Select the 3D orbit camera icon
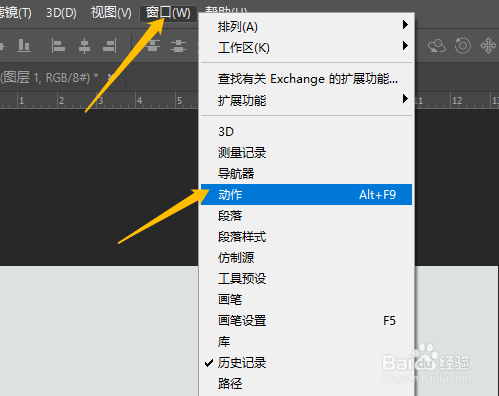The height and width of the screenshot is (396, 499). [x=437, y=46]
